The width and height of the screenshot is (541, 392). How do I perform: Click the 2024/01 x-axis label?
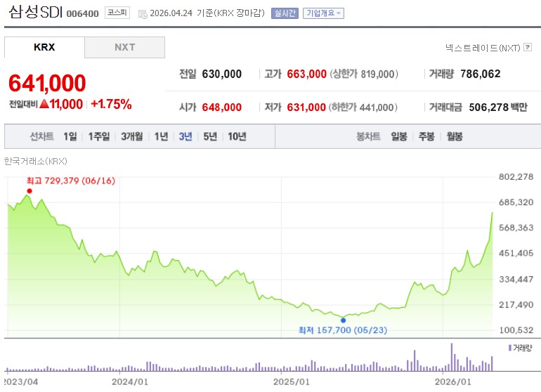[130, 381]
